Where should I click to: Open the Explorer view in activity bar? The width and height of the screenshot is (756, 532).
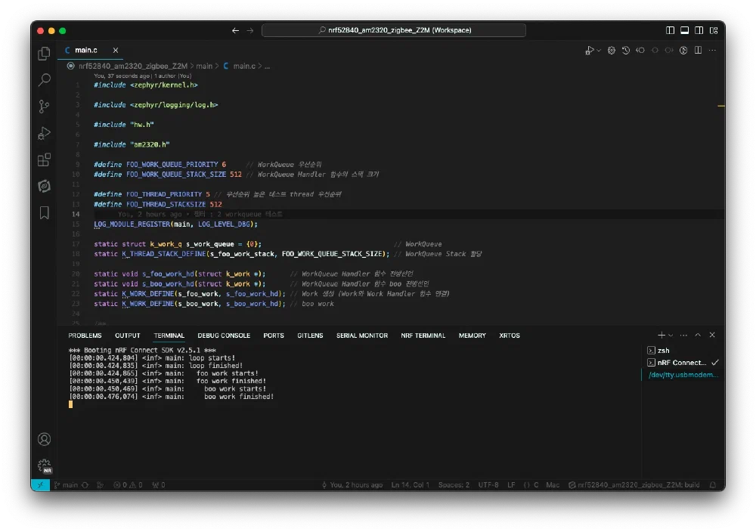click(x=45, y=54)
